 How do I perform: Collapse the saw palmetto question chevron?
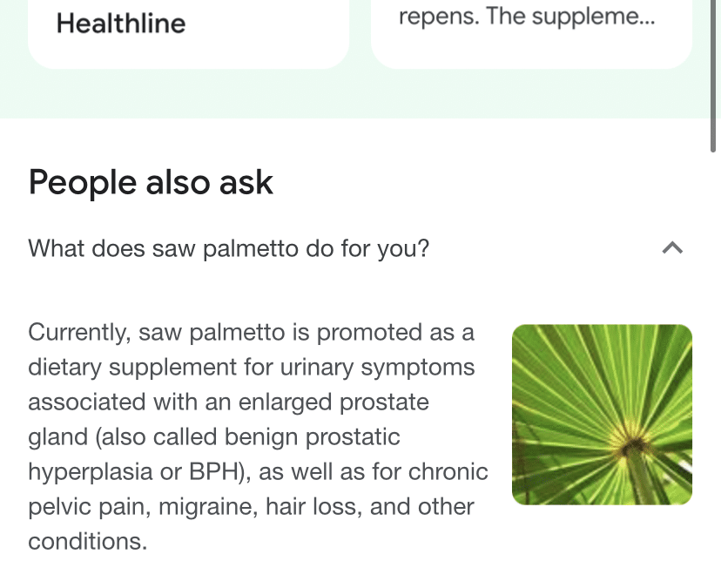[671, 248]
